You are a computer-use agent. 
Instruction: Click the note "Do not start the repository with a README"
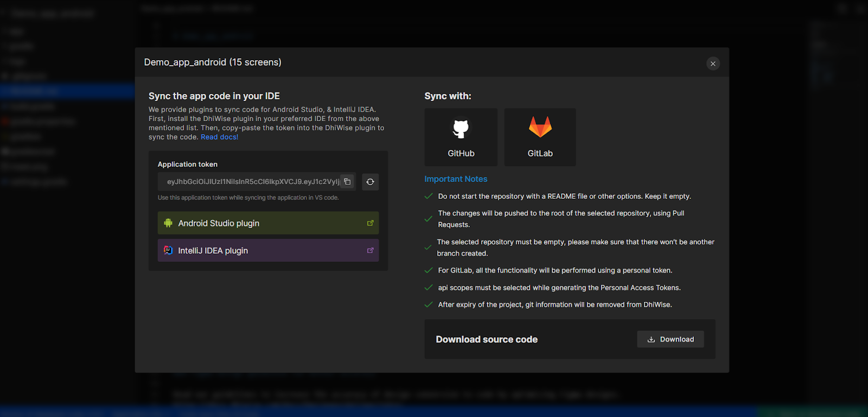565,197
